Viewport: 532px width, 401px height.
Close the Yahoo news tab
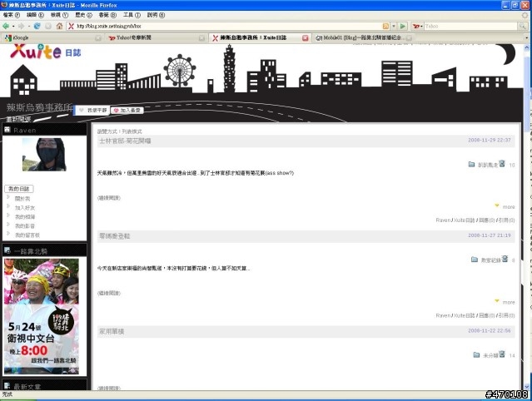[x=201, y=38]
